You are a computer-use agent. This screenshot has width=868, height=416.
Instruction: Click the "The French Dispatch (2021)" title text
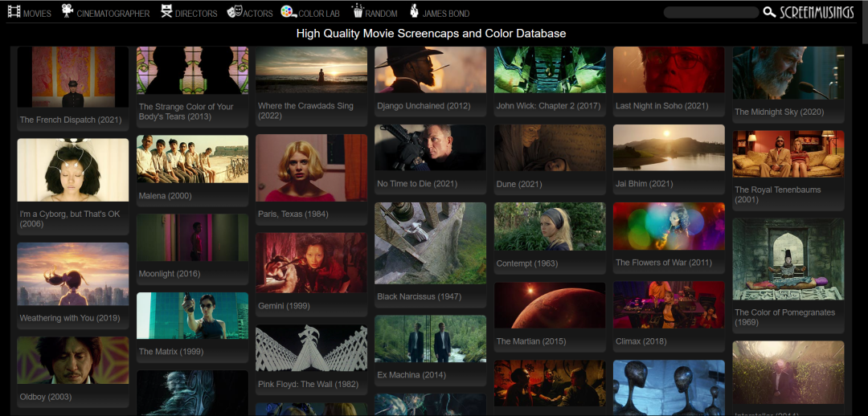click(x=70, y=120)
